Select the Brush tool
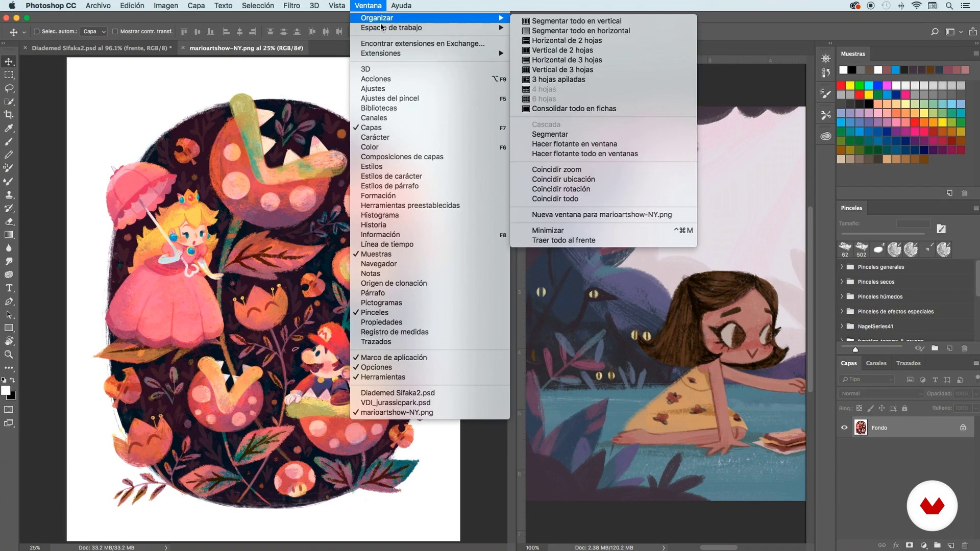 (9, 141)
